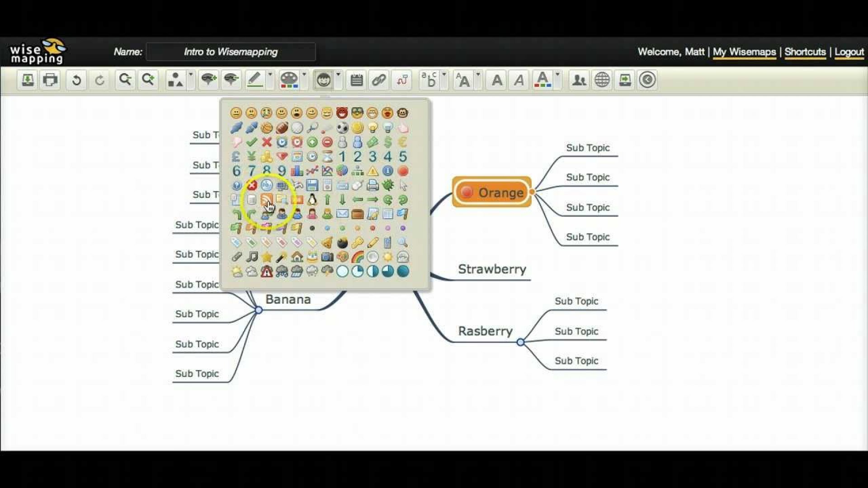Click the Zoom In magnifier icon
The image size is (868, 488).
pos(148,80)
